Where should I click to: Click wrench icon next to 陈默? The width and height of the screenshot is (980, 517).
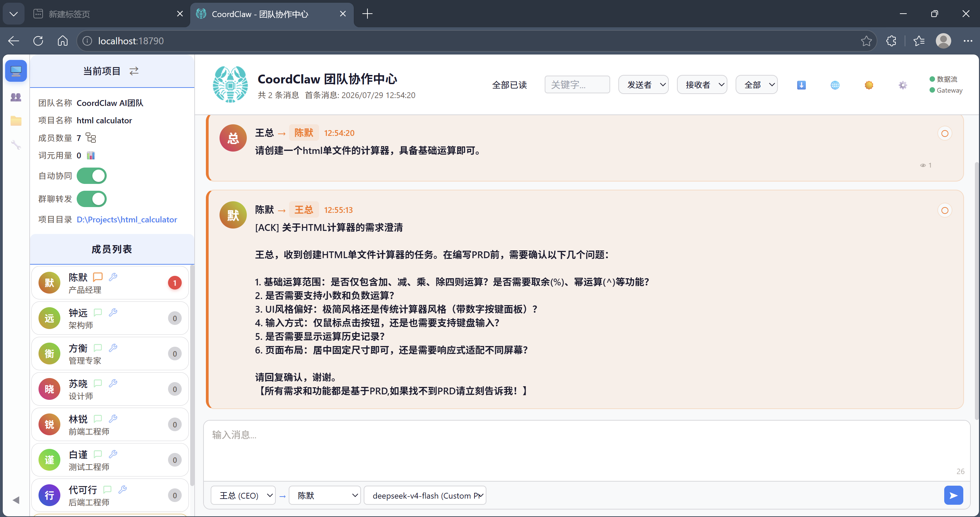pyautogui.click(x=113, y=277)
